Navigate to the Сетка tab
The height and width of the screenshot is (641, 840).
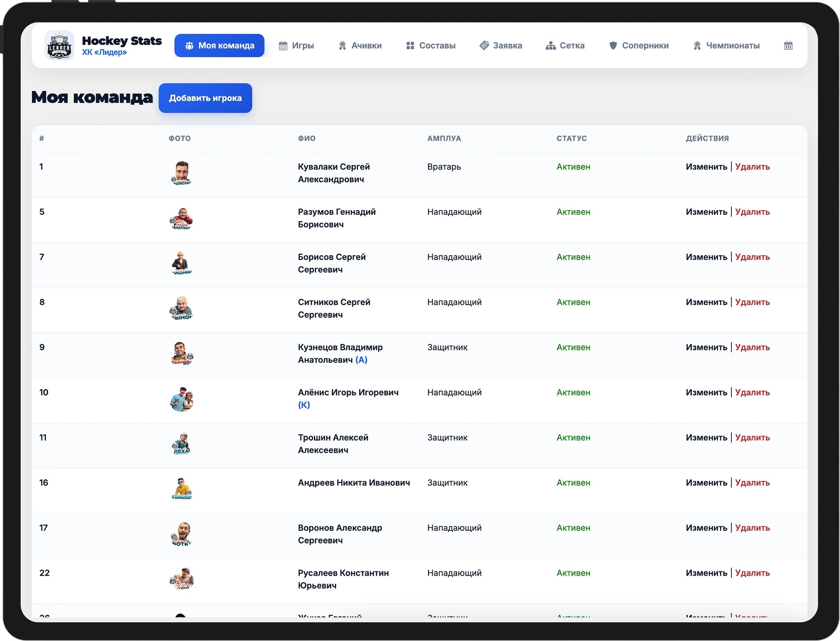565,46
